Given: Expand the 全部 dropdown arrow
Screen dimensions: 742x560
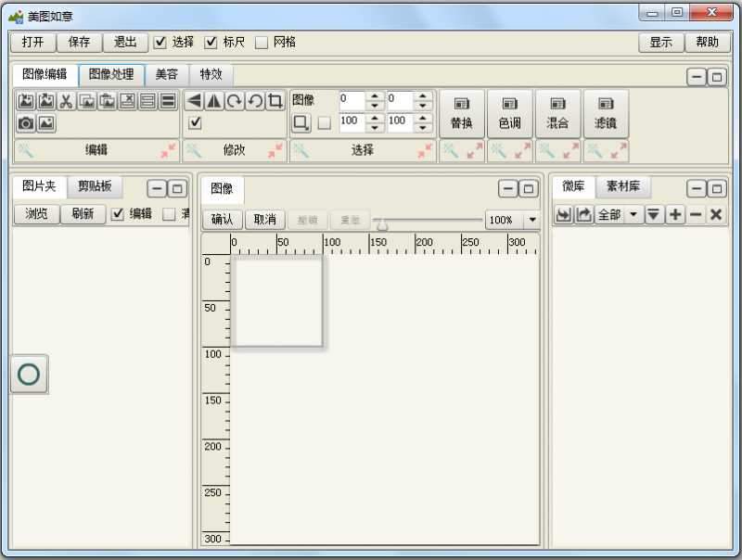Looking at the screenshot, I should (x=633, y=214).
